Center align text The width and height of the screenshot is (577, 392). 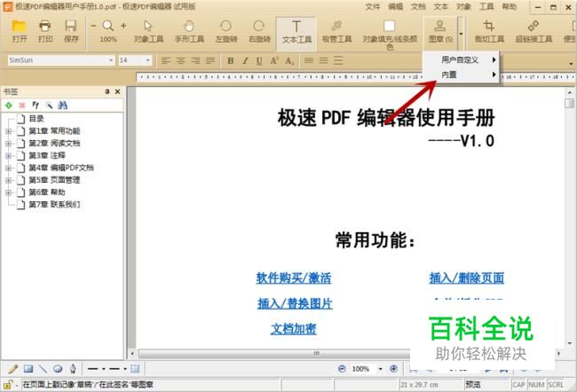[181, 60]
